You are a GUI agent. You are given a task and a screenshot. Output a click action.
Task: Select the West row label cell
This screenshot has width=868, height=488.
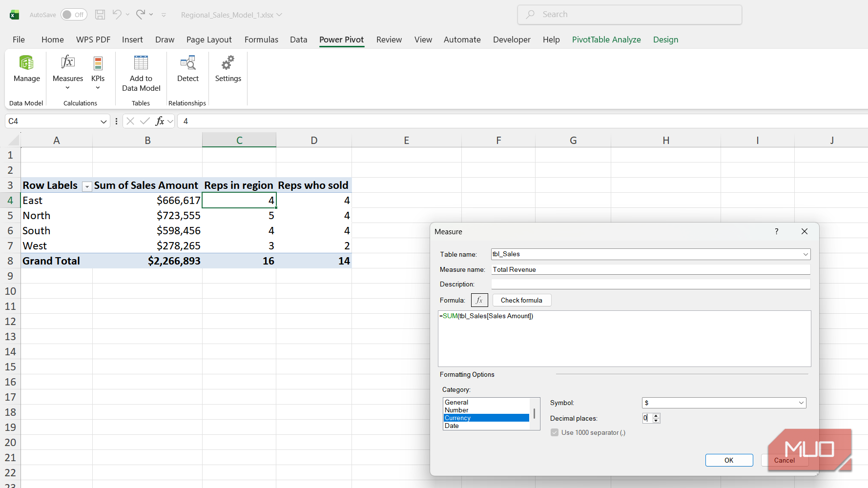pyautogui.click(x=57, y=246)
